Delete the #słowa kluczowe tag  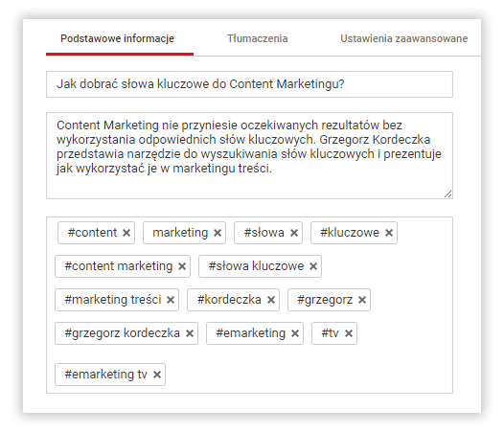313,266
